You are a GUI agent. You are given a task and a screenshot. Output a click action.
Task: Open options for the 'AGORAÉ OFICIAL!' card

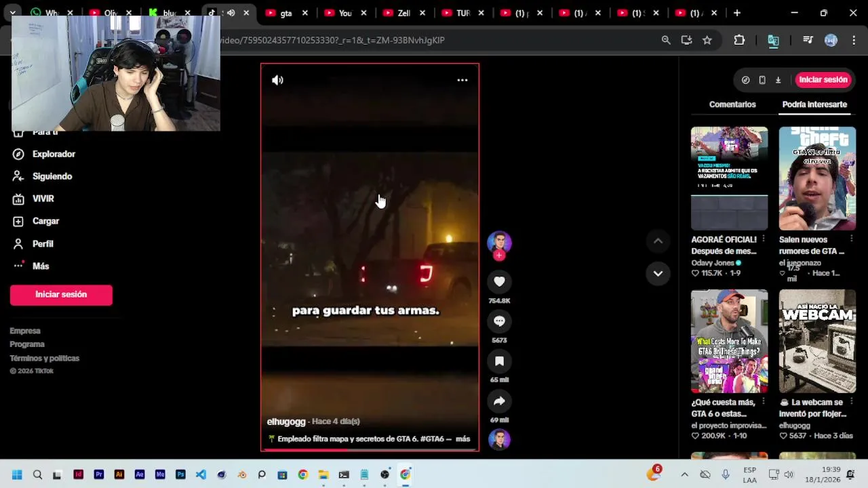764,239
